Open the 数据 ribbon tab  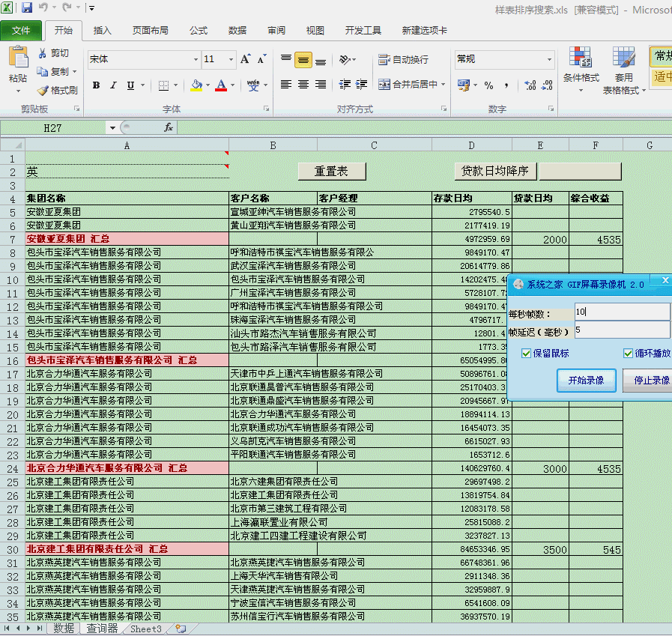point(237,31)
